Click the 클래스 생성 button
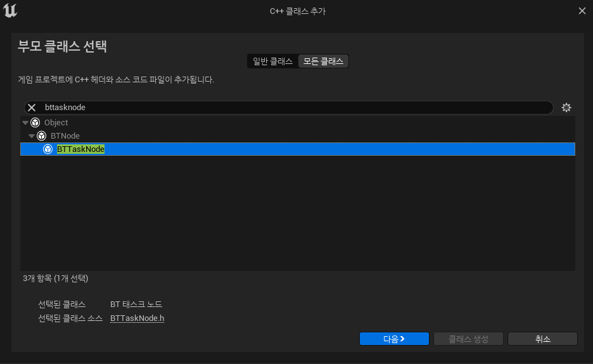593x364 pixels. tap(468, 339)
